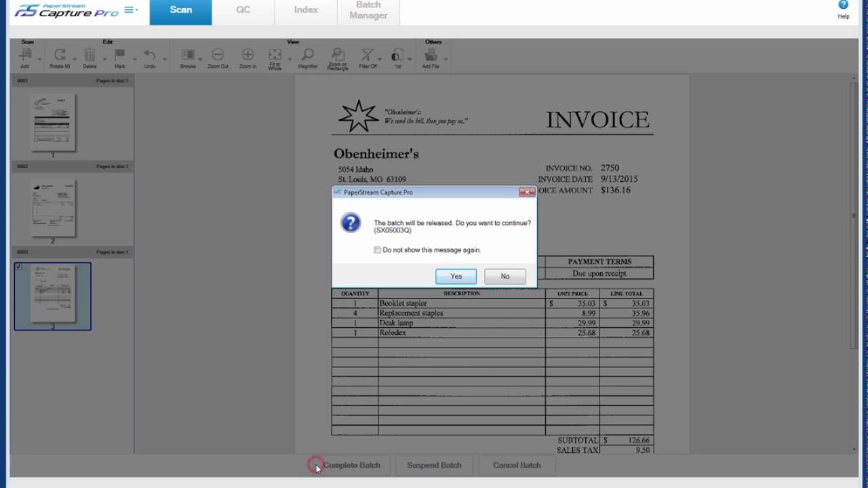The height and width of the screenshot is (488, 868).
Task: Select the Browse view icon
Action: point(188,55)
